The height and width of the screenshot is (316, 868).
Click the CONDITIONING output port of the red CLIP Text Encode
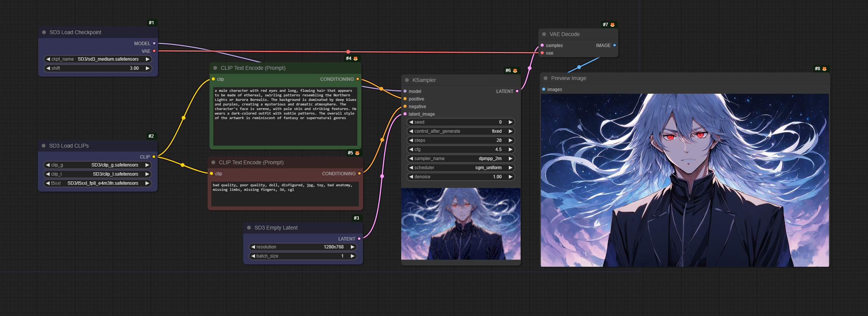point(359,173)
